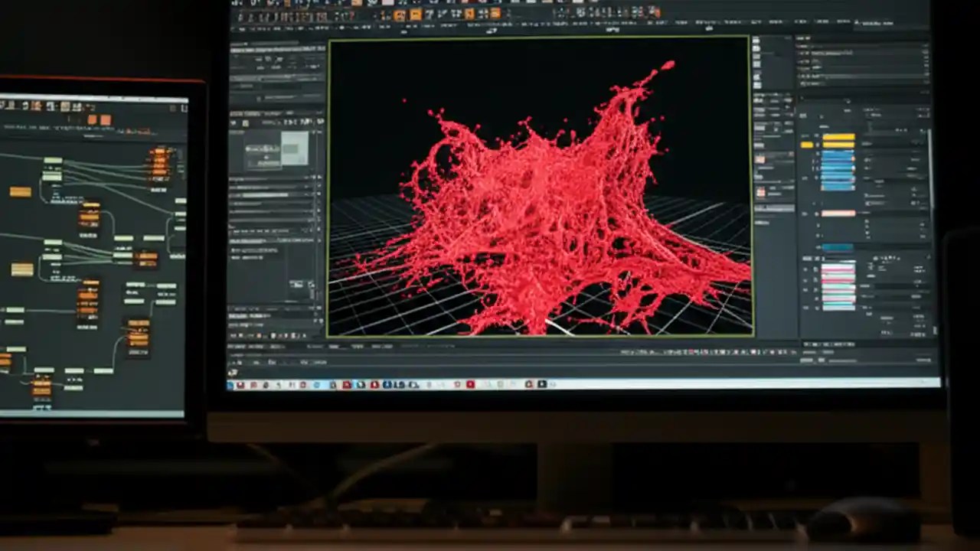Screen dimensions: 980x551
Task: Open the Windows Start button on the taskbar
Action: tap(230, 383)
